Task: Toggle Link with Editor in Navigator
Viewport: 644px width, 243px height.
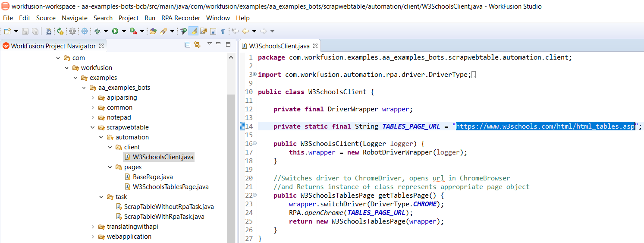Action: tap(197, 44)
